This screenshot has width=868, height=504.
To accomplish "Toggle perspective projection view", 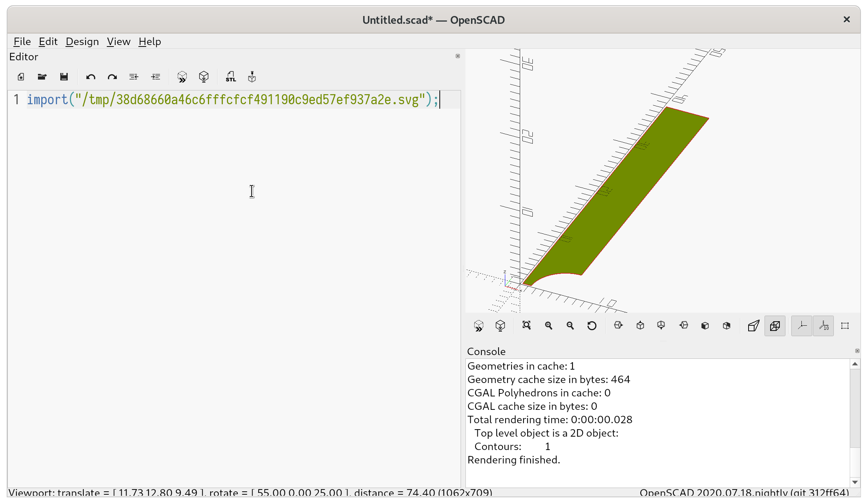I will (753, 326).
